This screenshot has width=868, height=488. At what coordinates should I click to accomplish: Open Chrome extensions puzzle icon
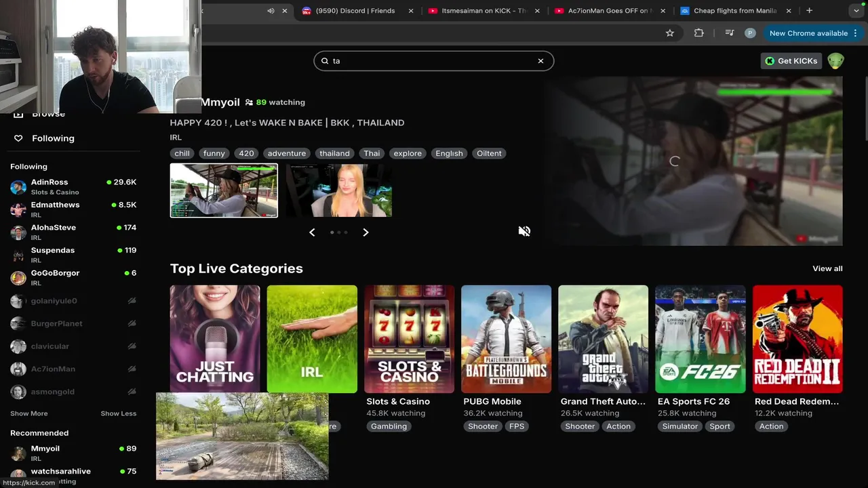[x=698, y=33]
